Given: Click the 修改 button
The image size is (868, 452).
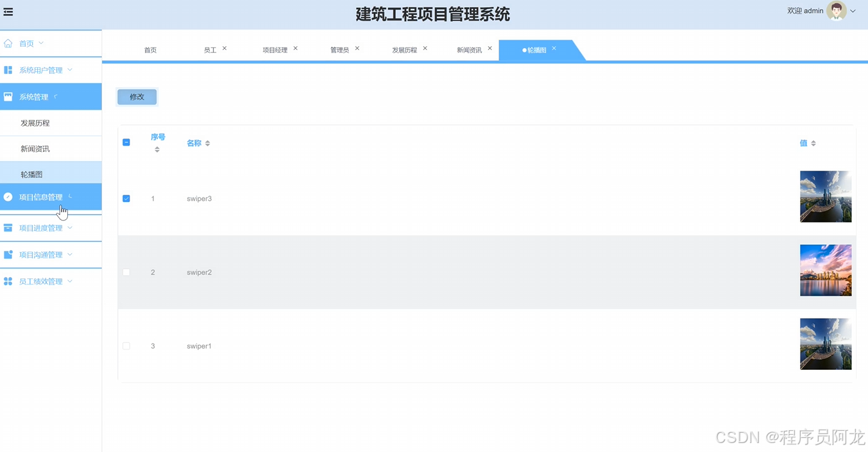Looking at the screenshot, I should [x=137, y=96].
